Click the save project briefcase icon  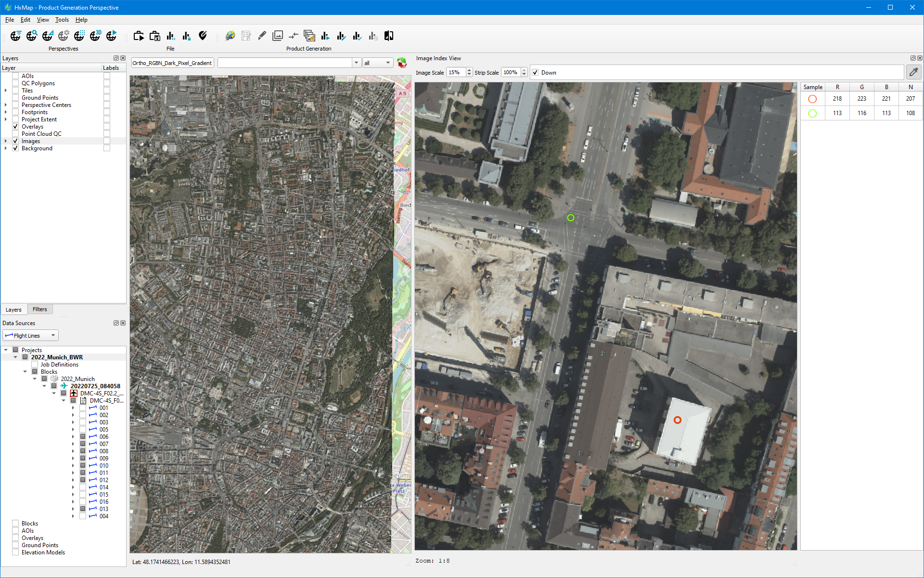154,36
